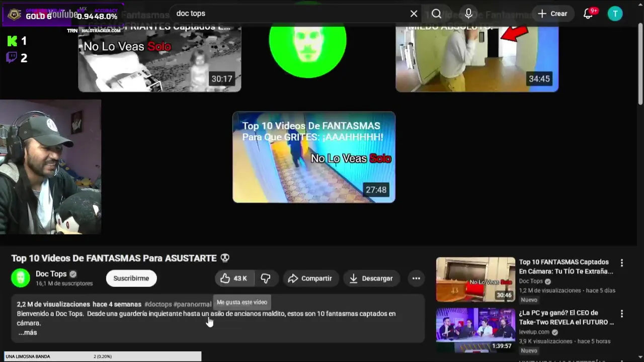
Task: Click the Twitch icon in the overlay
Action: click(12, 58)
